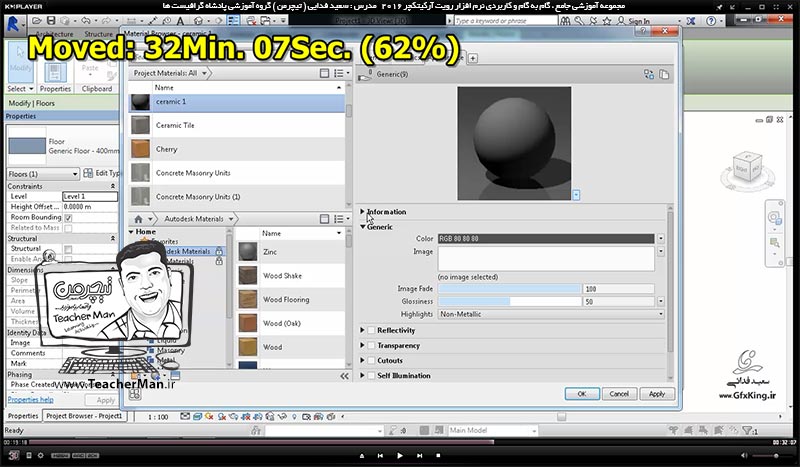
Task: Enable the Reflectivity checkbox
Action: pos(371,331)
